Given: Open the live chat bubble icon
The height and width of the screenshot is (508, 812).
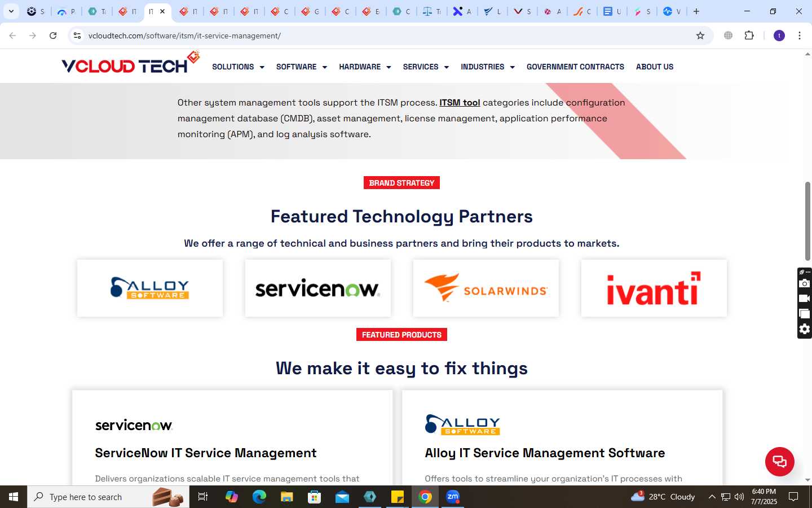Looking at the screenshot, I should [x=779, y=461].
